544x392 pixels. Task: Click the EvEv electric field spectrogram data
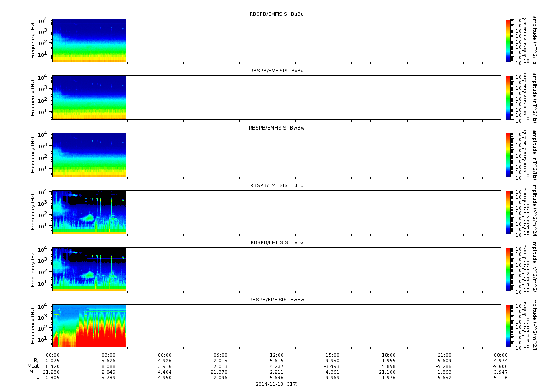point(89,269)
